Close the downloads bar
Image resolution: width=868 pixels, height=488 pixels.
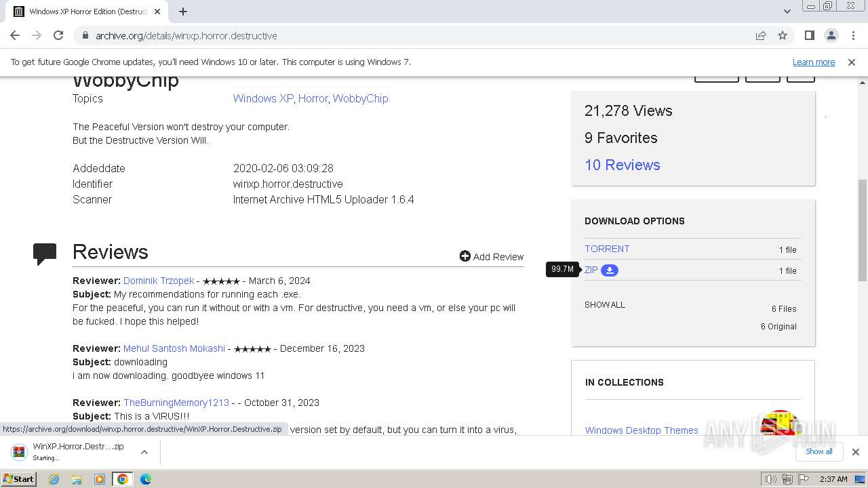click(856, 452)
